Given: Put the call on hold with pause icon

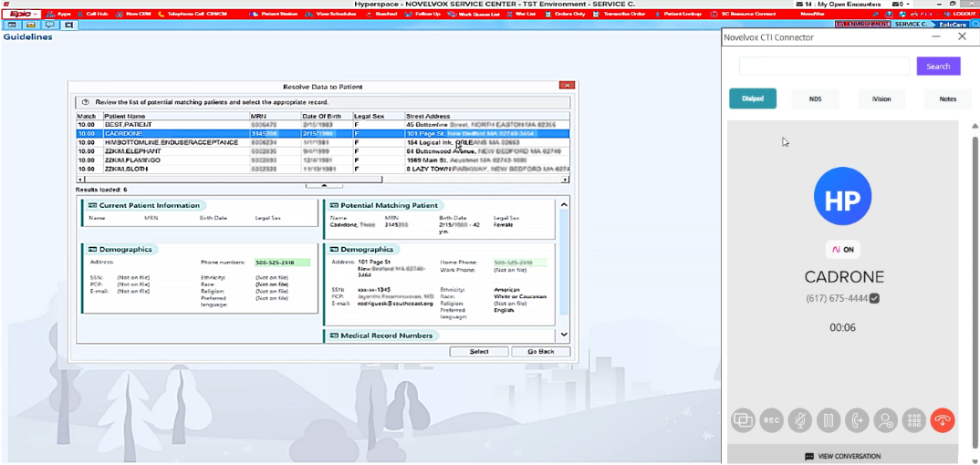Looking at the screenshot, I should point(829,420).
